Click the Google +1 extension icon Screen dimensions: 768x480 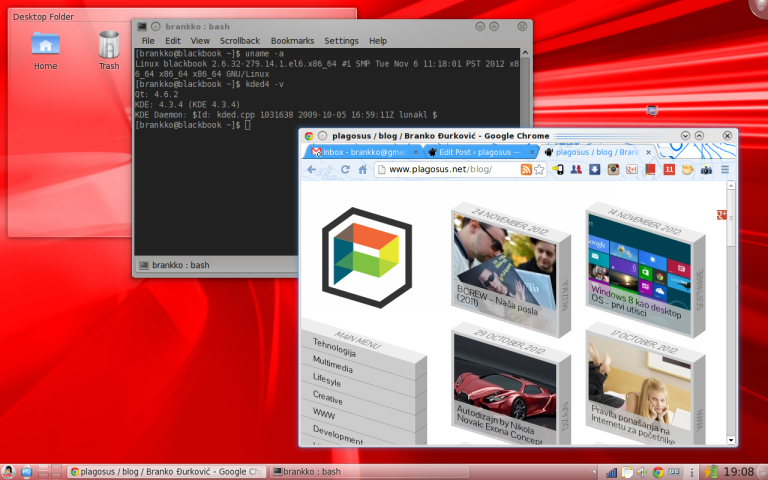tap(632, 169)
